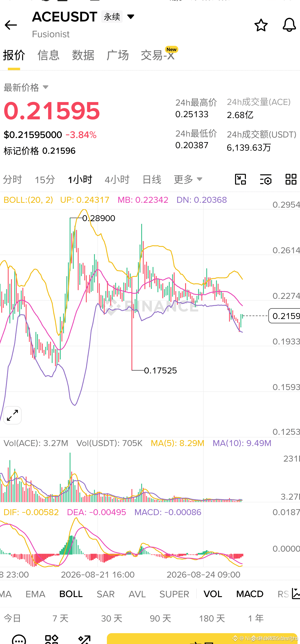Tap the chart picture-in-picture icon
The image size is (300, 644).
tap(240, 179)
